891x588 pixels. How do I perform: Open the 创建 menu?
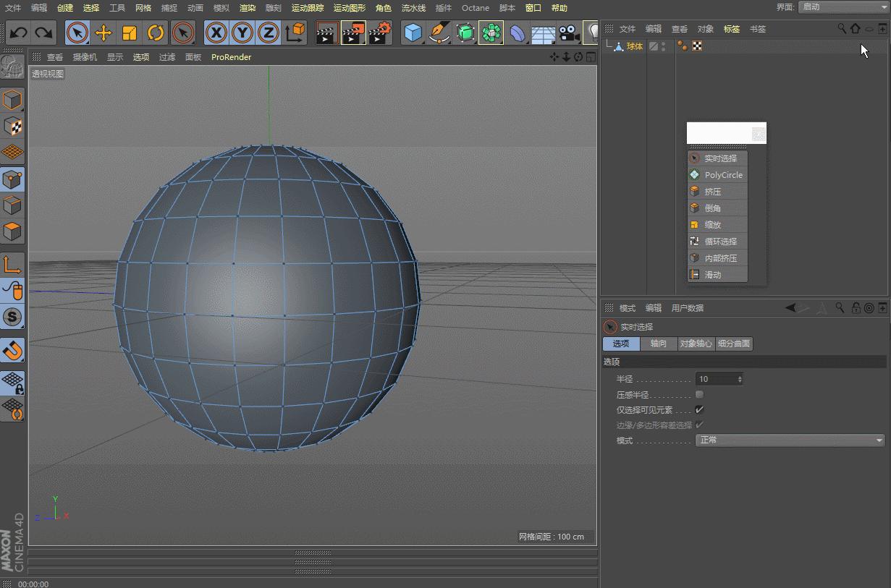click(65, 8)
